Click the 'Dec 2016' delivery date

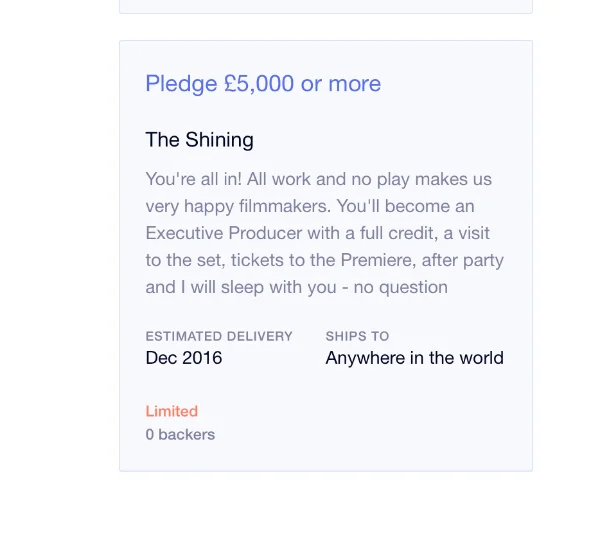pyautogui.click(x=184, y=358)
